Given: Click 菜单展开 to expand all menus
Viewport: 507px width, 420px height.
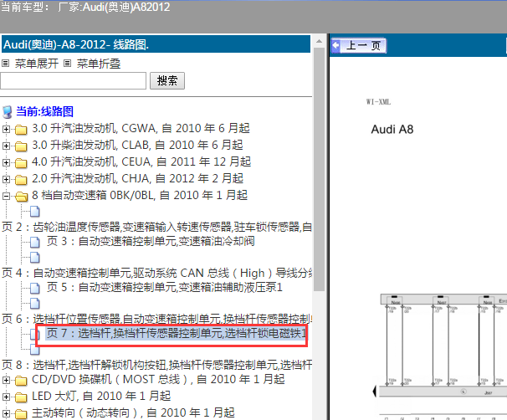Looking at the screenshot, I should [x=36, y=64].
